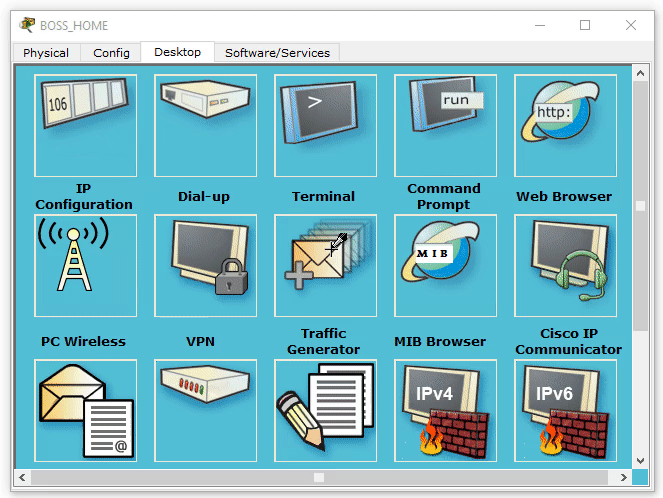Open the IP Configuration app icon
The width and height of the screenshot is (663, 498).
coord(85,126)
